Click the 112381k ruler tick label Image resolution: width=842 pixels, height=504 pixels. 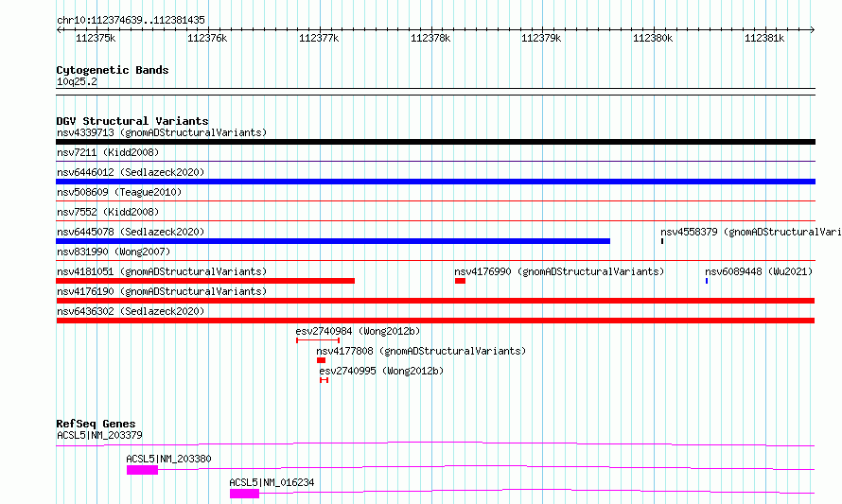764,38
